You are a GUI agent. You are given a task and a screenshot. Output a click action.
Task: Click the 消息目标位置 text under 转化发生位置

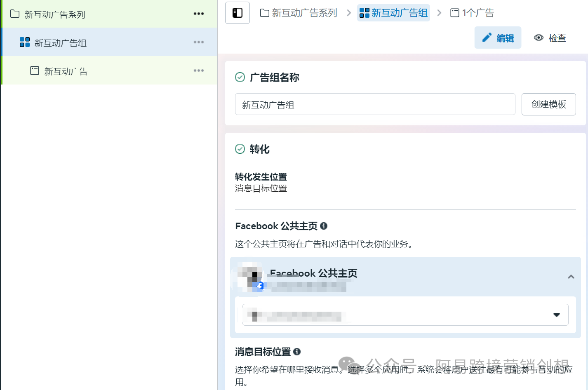[261, 188]
